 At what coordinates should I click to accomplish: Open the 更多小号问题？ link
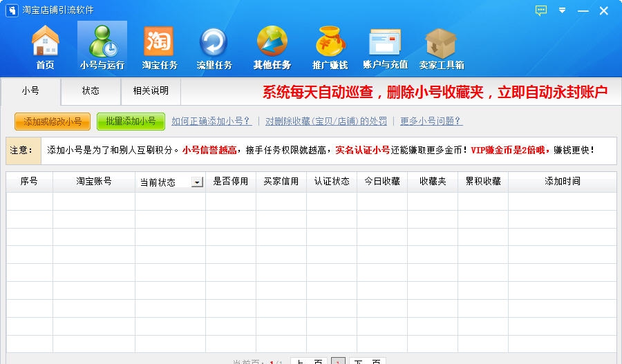pyautogui.click(x=431, y=121)
